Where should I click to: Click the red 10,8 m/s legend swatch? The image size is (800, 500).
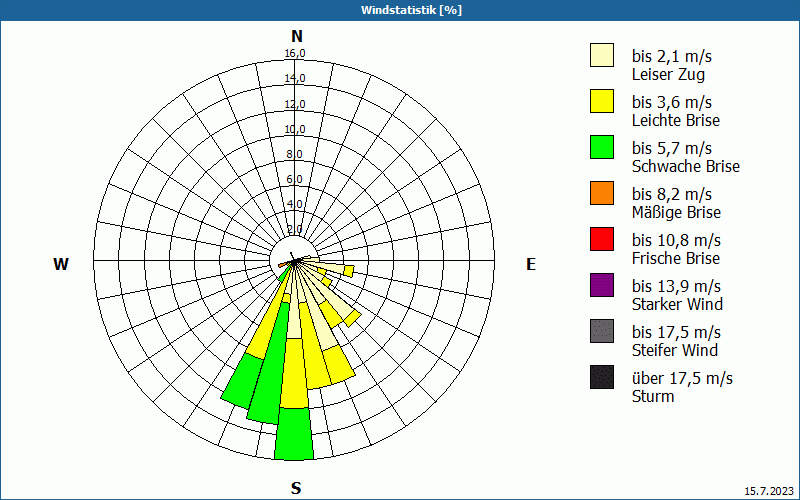[x=602, y=239]
